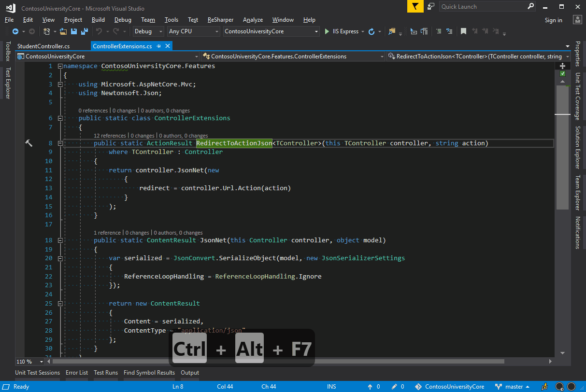Open the Debug configuration dropdown
This screenshot has width=586, height=392.
pos(149,31)
